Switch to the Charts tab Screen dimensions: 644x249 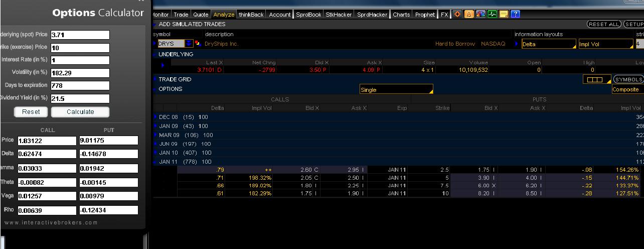pos(401,15)
